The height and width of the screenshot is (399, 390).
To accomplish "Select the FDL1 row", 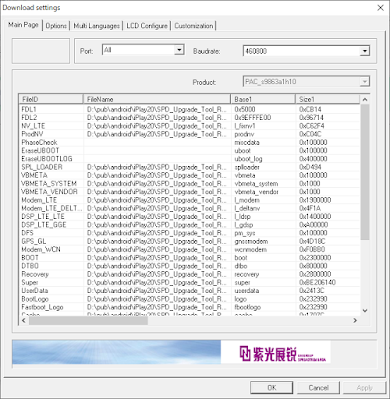I will click(189, 109).
